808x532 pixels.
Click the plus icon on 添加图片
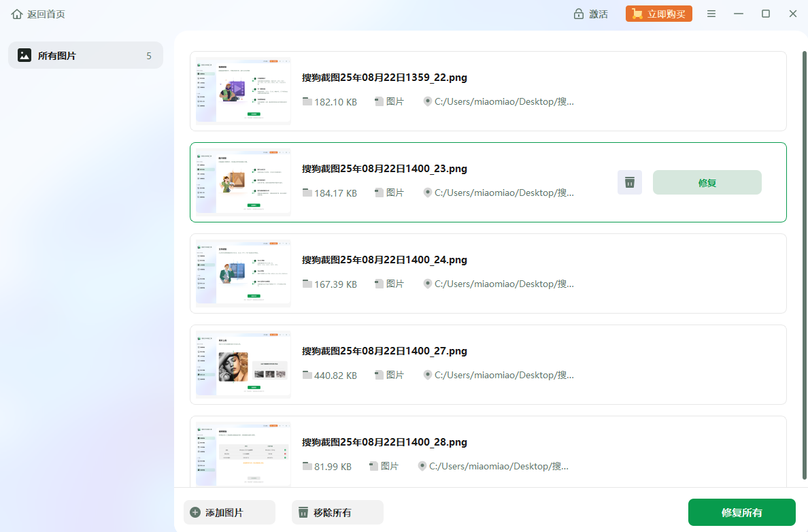pyautogui.click(x=195, y=513)
